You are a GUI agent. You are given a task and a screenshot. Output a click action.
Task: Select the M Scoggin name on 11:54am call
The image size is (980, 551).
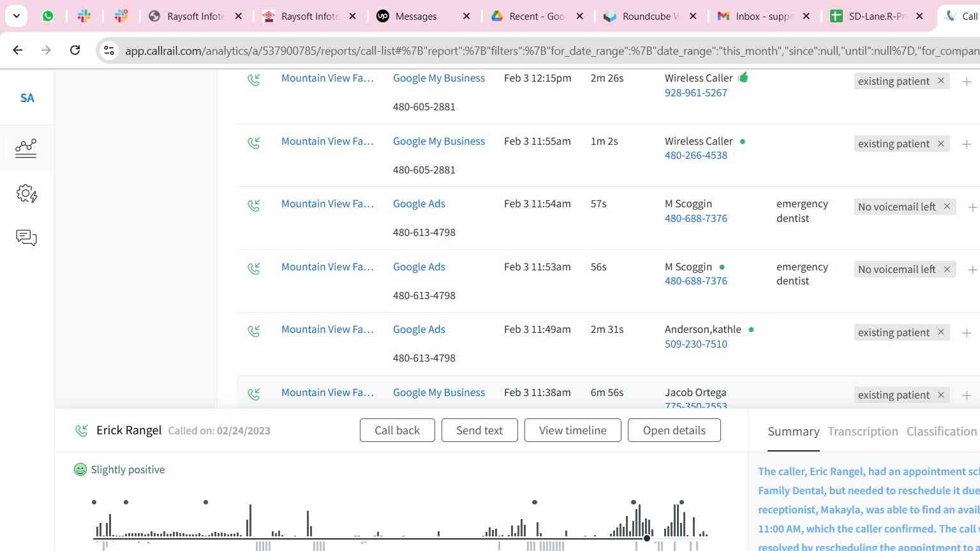tap(688, 203)
